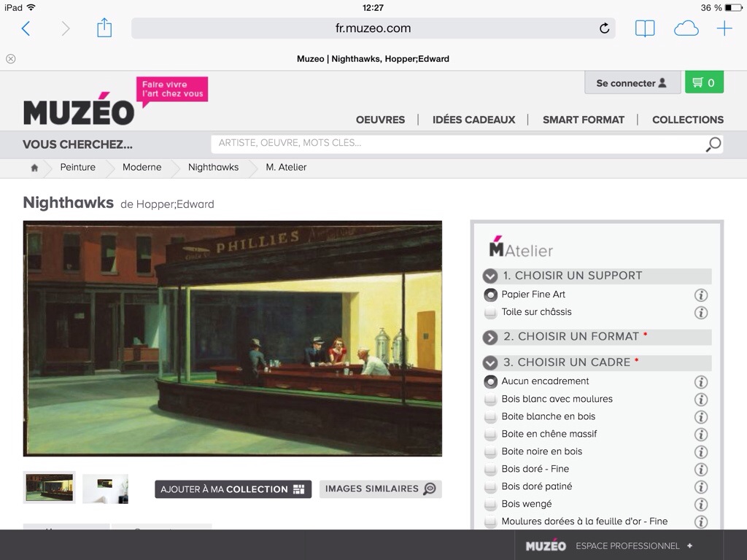The width and height of the screenshot is (747, 560).
Task: Open the SMART FORMAT menu
Action: click(x=583, y=120)
